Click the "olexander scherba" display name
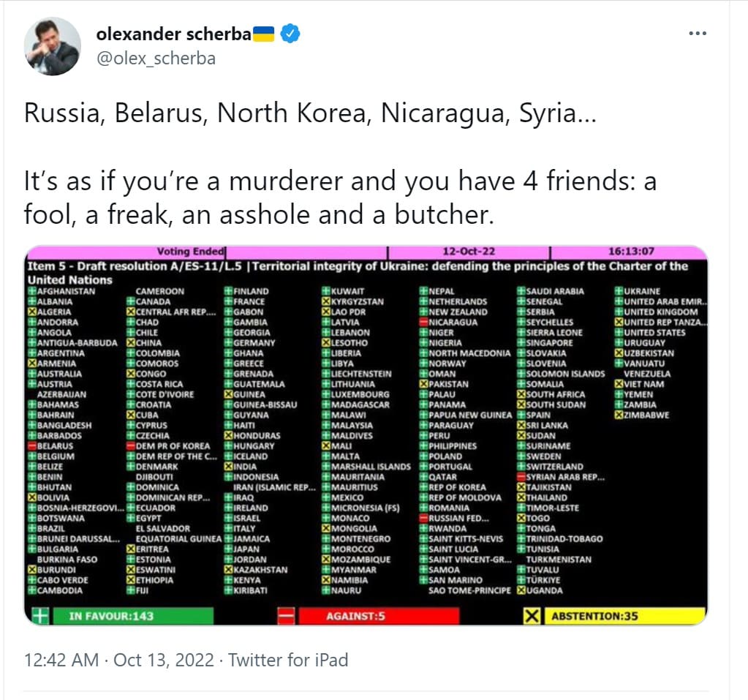Viewport: 748px width, 700px height. pos(173,34)
